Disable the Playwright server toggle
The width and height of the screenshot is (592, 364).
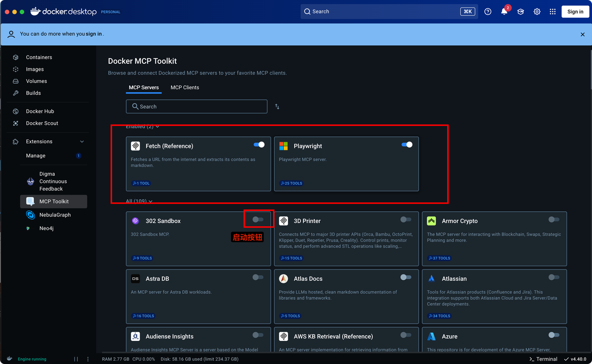click(x=407, y=145)
